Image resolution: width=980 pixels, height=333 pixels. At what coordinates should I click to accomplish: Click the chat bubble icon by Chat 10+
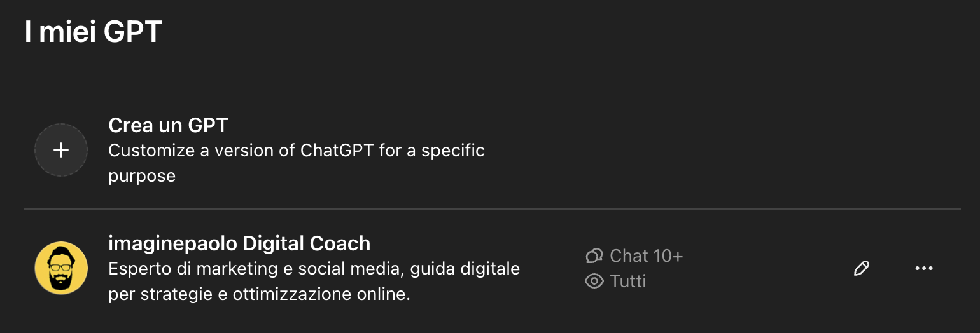point(594,256)
